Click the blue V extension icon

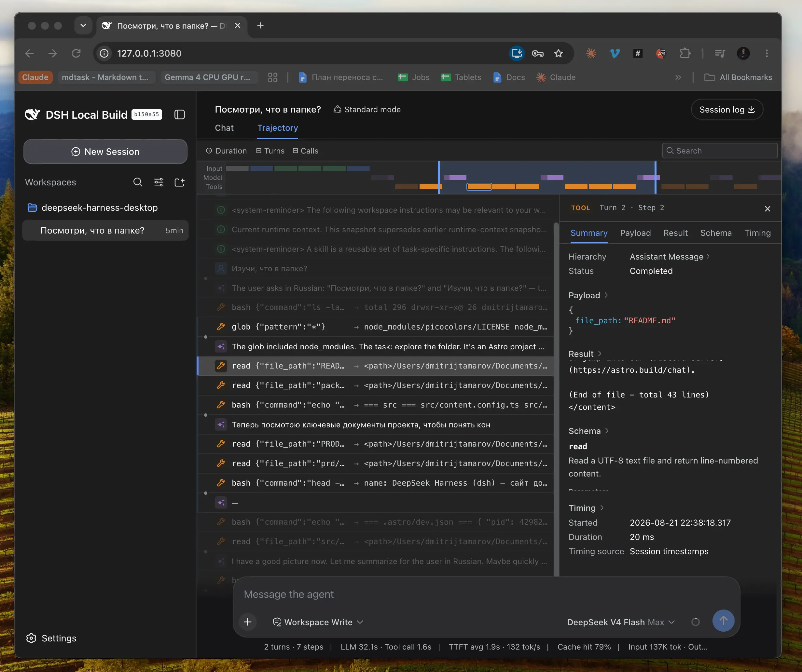(615, 53)
